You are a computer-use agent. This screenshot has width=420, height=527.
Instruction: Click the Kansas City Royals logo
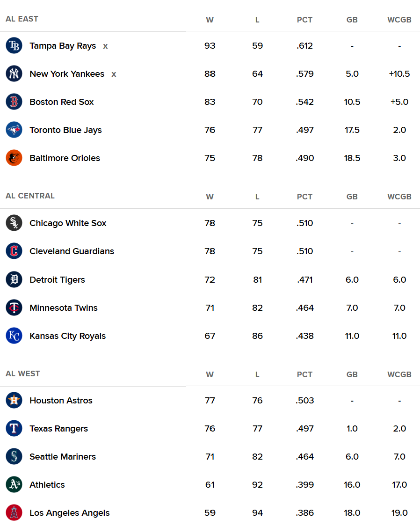coord(14,336)
